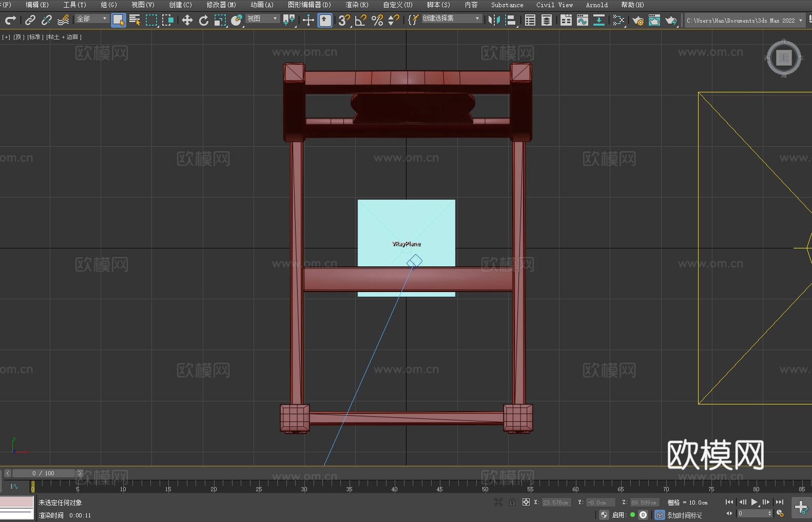Click the Select and Move tool

(187, 20)
